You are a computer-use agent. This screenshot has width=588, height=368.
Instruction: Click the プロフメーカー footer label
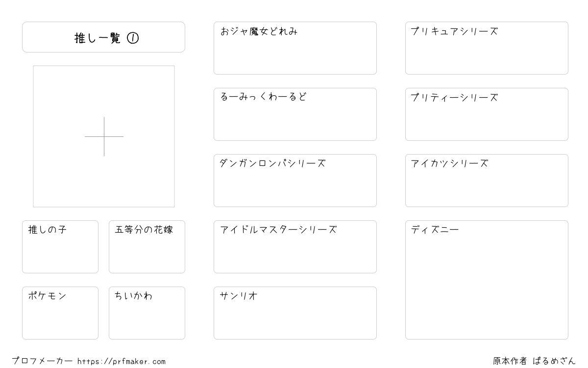click(42, 361)
